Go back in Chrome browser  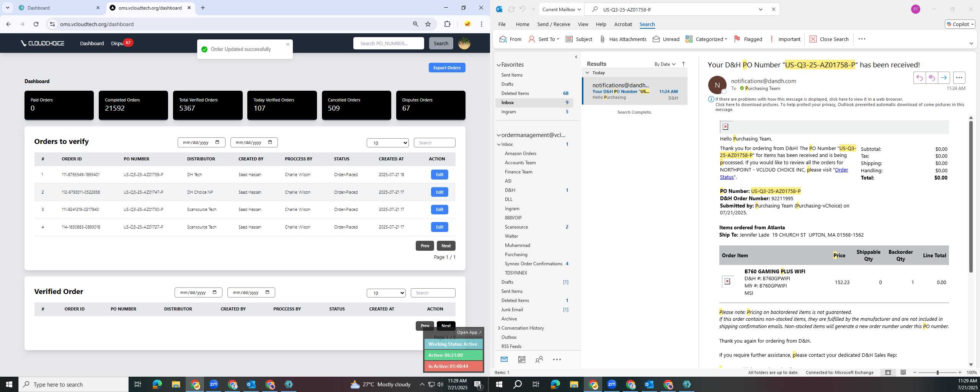tap(8, 24)
